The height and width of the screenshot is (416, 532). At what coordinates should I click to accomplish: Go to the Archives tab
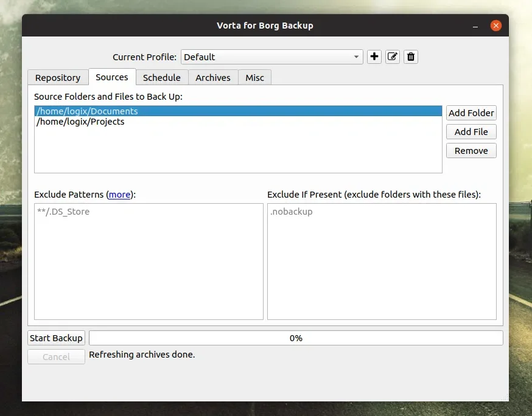click(213, 77)
